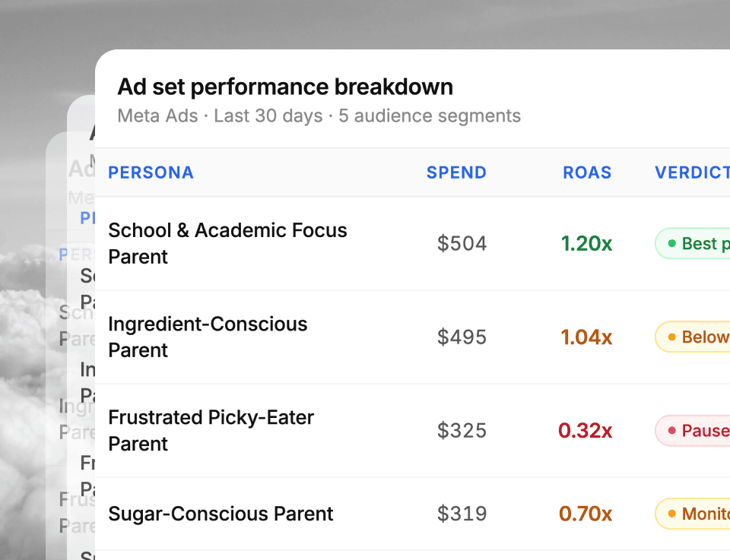Viewport: 730px width, 560px height.
Task: Choose Sugar-Conscious Parent persona
Action: pos(221,514)
